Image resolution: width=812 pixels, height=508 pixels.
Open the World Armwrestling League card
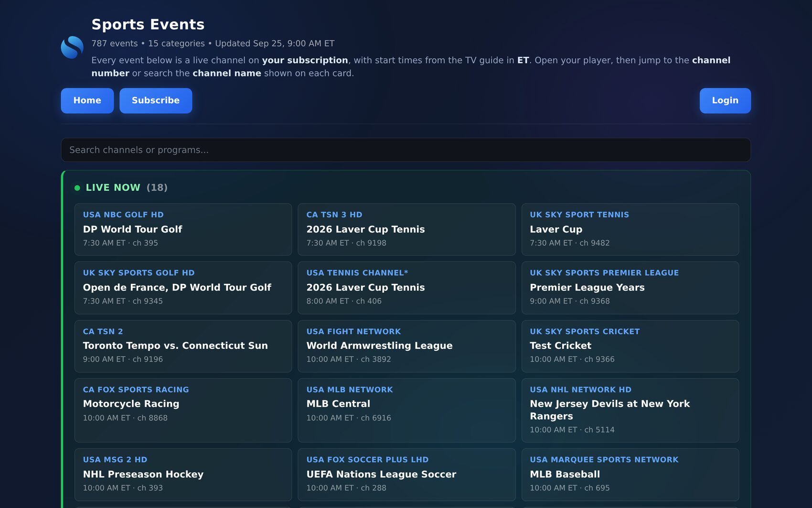[x=406, y=346]
